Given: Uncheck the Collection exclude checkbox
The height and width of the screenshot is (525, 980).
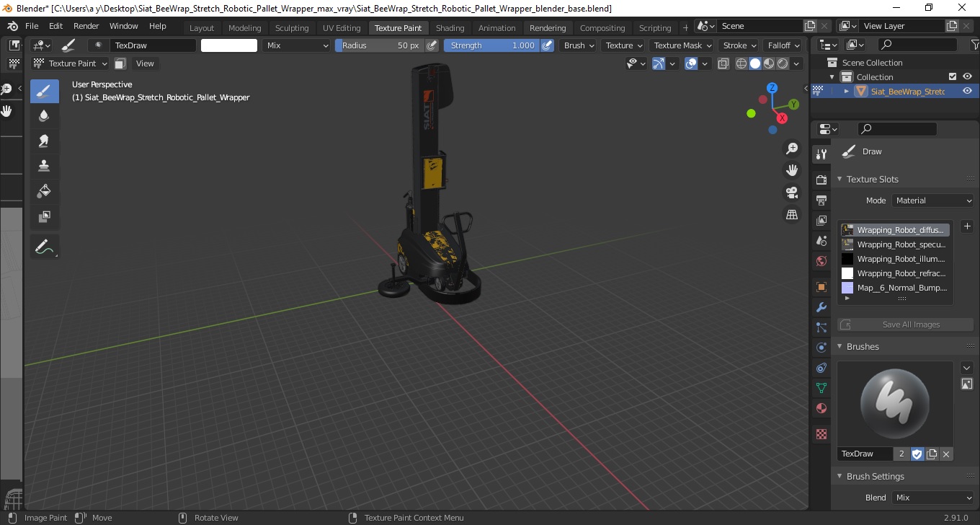Looking at the screenshot, I should tap(953, 76).
